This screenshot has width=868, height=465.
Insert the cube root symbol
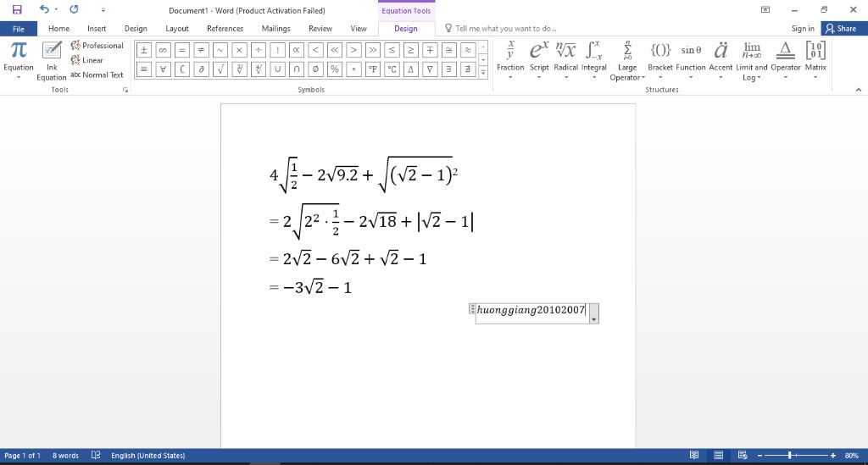point(239,69)
